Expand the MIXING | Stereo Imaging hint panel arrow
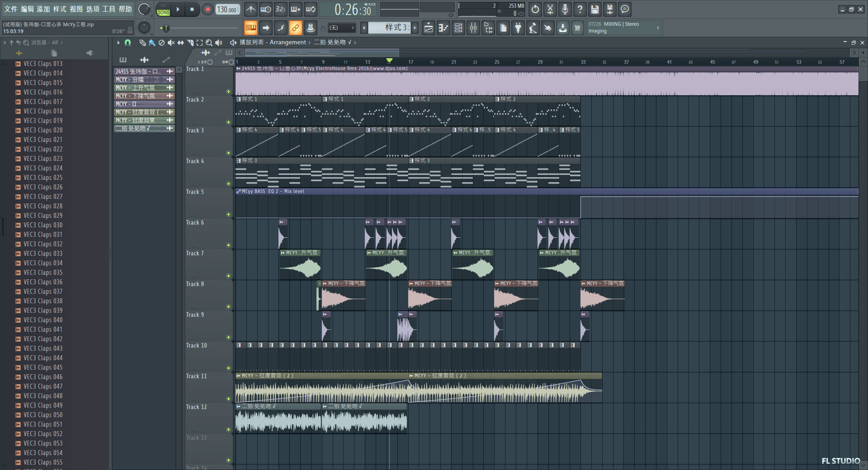The image size is (868, 470). tap(658, 28)
